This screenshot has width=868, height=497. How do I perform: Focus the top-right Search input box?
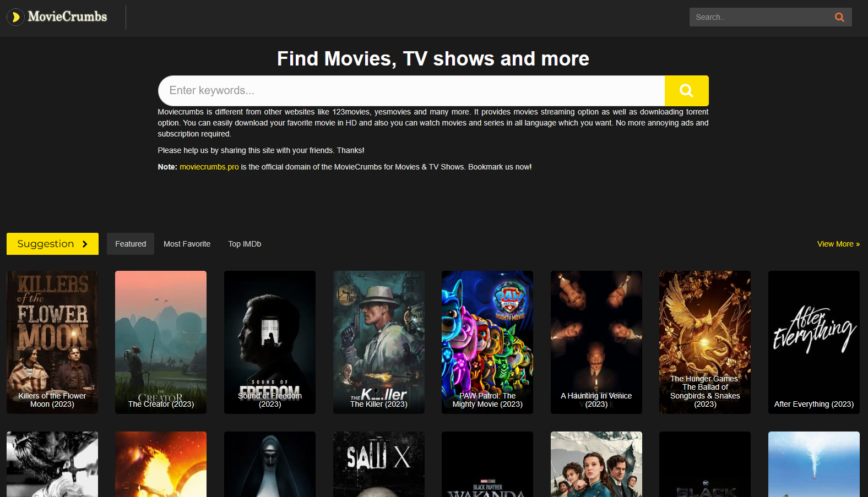[760, 17]
